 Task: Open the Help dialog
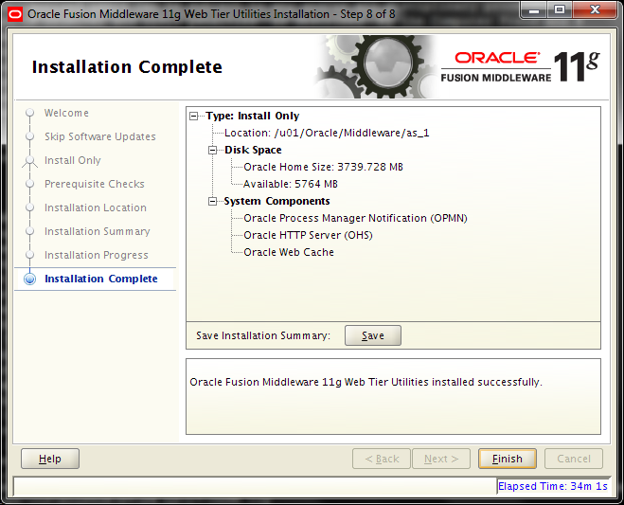click(50, 459)
